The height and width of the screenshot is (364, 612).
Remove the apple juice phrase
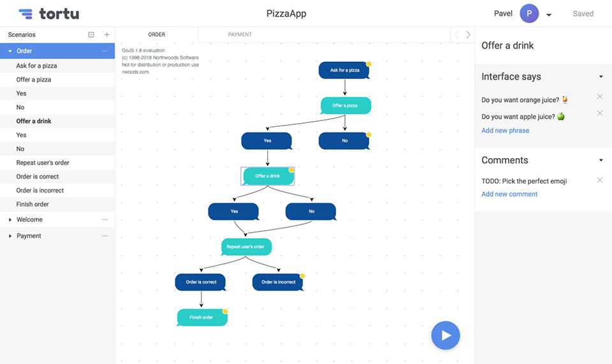[x=599, y=113]
